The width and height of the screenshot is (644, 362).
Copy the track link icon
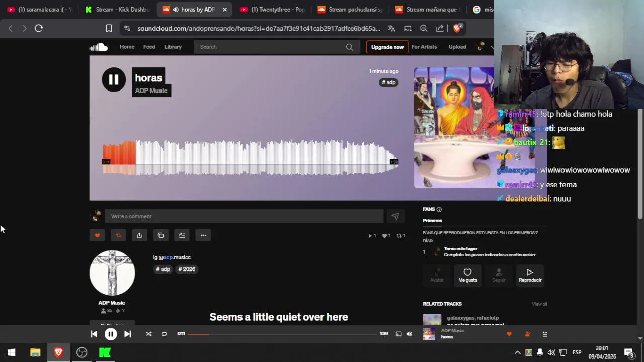pos(160,235)
